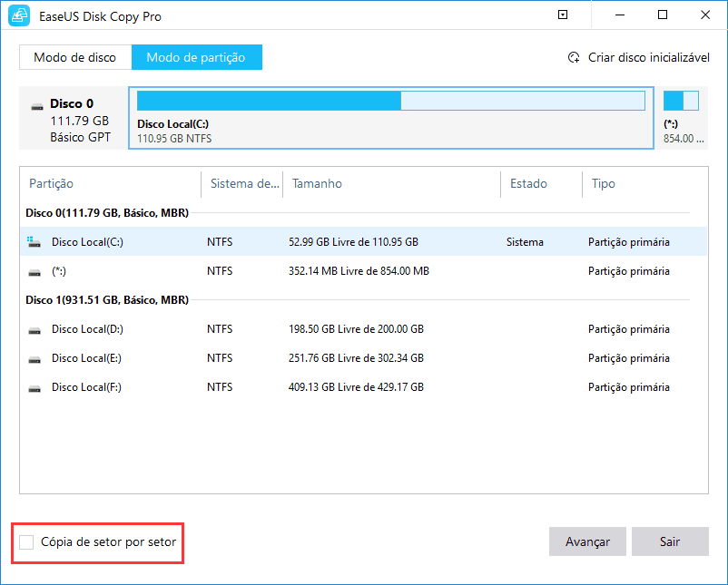
Task: Click 198.50 GB Livre de 200.00 GB
Action: [x=356, y=329]
